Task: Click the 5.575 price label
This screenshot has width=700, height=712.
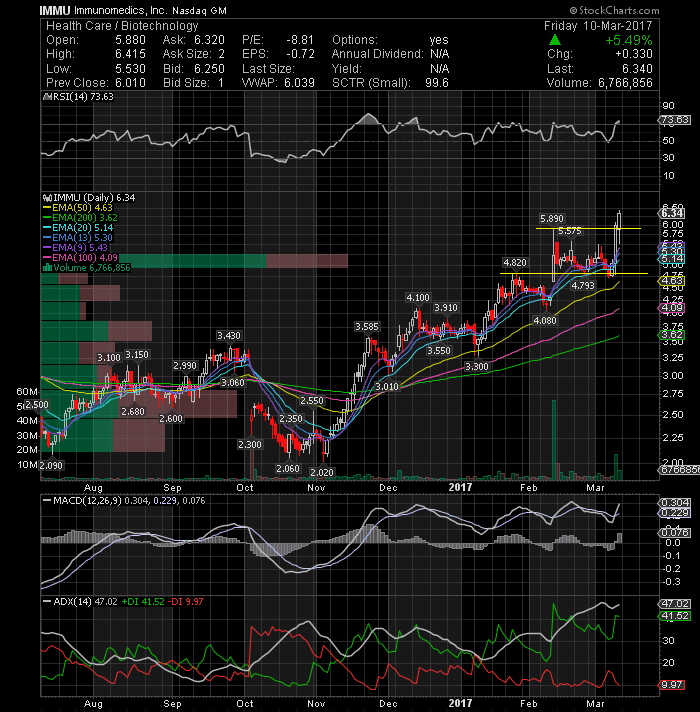Action: [x=570, y=231]
